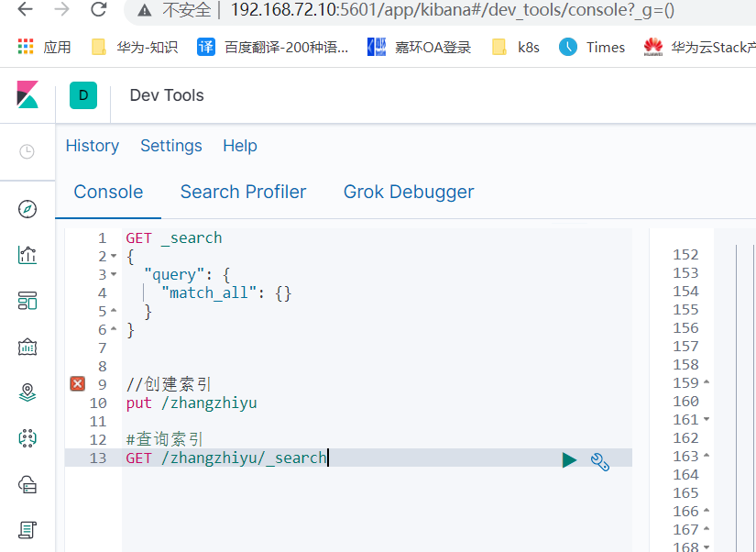Click editor line number 7
The height and width of the screenshot is (552, 756).
click(103, 348)
